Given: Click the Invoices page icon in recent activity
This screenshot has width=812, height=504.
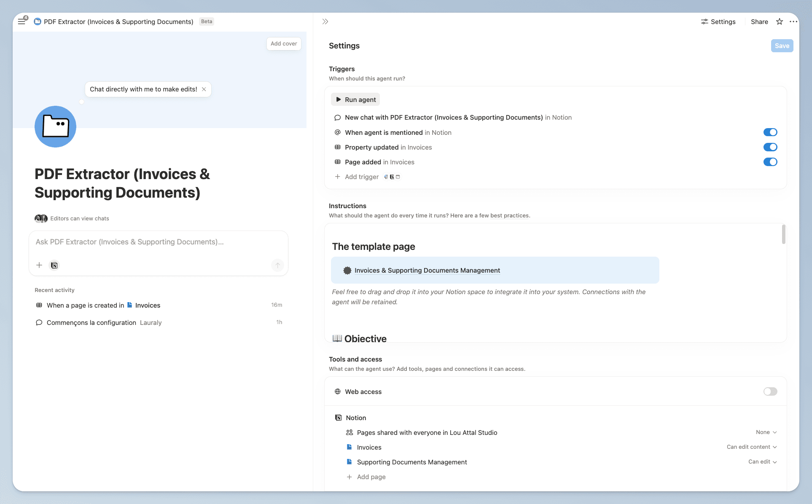Looking at the screenshot, I should point(130,305).
